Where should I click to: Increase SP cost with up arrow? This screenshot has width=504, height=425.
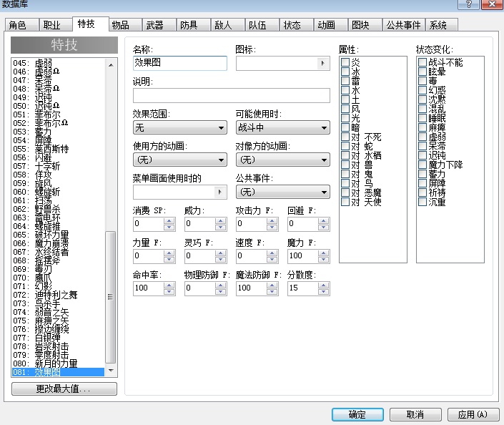[169, 221]
